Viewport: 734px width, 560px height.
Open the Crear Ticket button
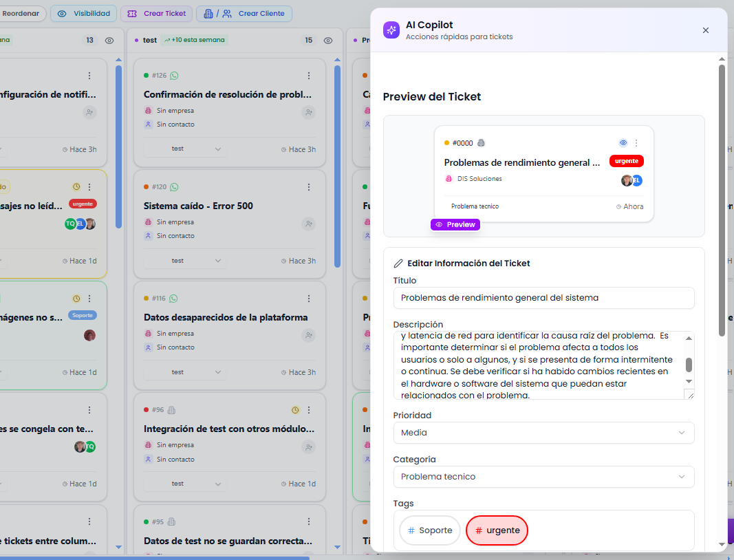158,14
